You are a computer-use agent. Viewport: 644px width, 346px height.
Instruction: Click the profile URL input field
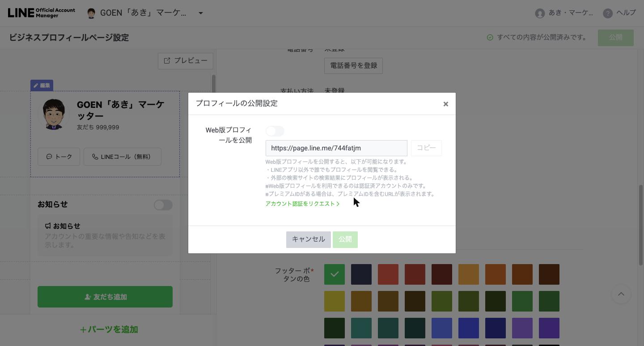[336, 148]
